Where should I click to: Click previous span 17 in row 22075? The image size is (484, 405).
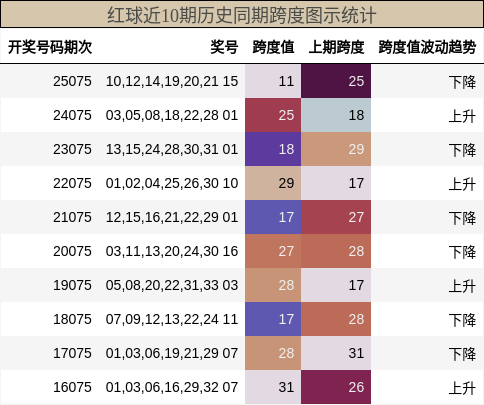[336, 183]
